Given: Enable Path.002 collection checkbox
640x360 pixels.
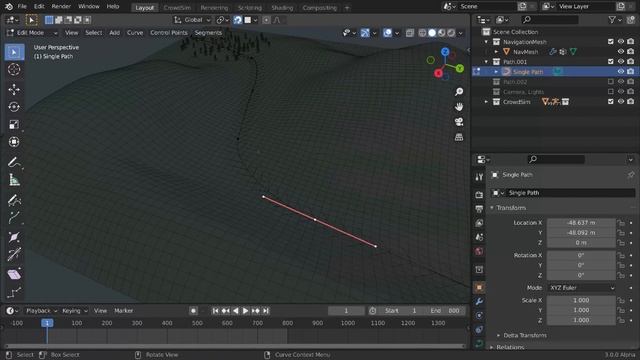Looking at the screenshot, I should pyautogui.click(x=611, y=82).
